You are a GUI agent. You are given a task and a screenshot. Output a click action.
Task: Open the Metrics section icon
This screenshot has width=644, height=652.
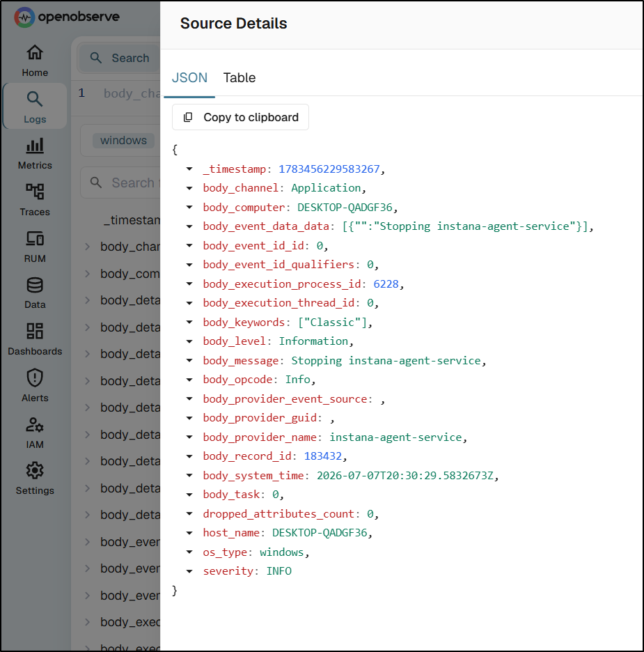[x=35, y=146]
